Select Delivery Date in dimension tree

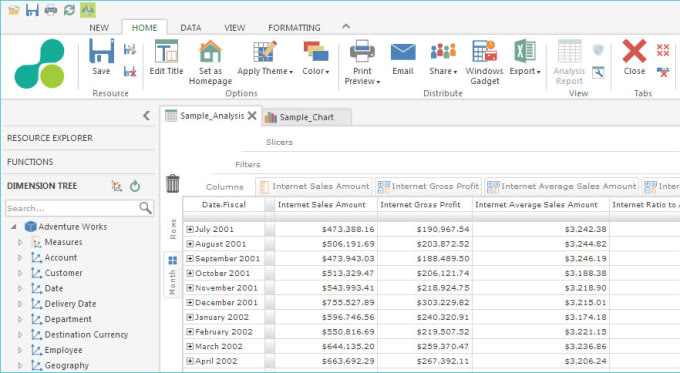point(70,304)
